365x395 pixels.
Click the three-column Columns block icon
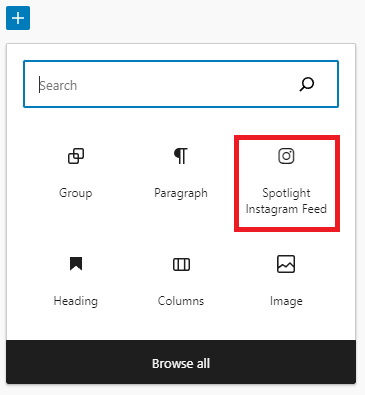tap(181, 265)
